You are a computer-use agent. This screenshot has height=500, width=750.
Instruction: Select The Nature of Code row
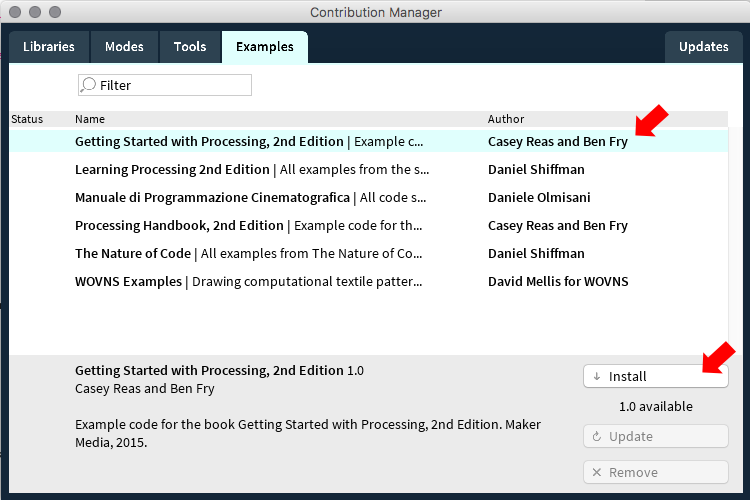click(x=369, y=254)
